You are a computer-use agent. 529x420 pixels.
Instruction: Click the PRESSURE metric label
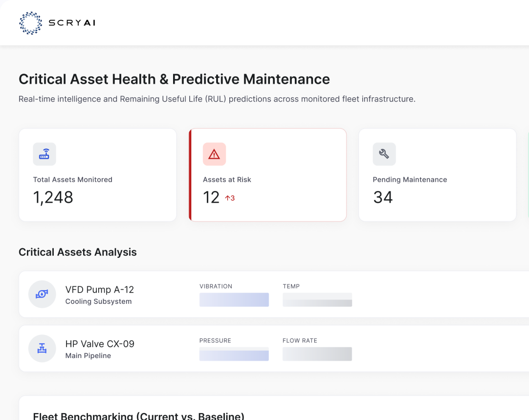point(215,340)
